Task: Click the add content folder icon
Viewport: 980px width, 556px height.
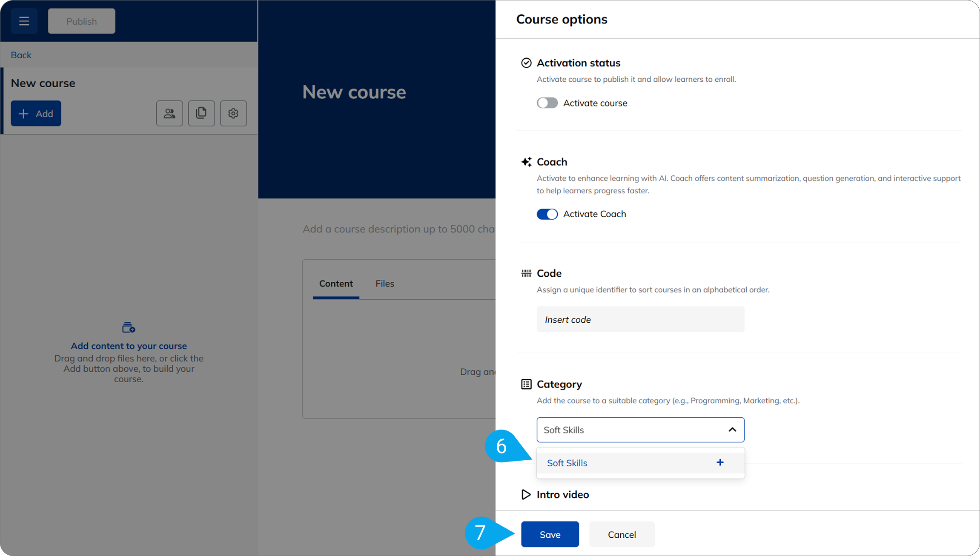Action: coord(128,327)
